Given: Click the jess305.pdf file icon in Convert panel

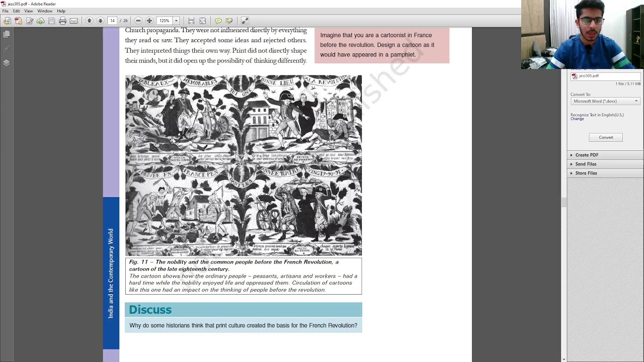Looking at the screenshot, I should coord(575,76).
